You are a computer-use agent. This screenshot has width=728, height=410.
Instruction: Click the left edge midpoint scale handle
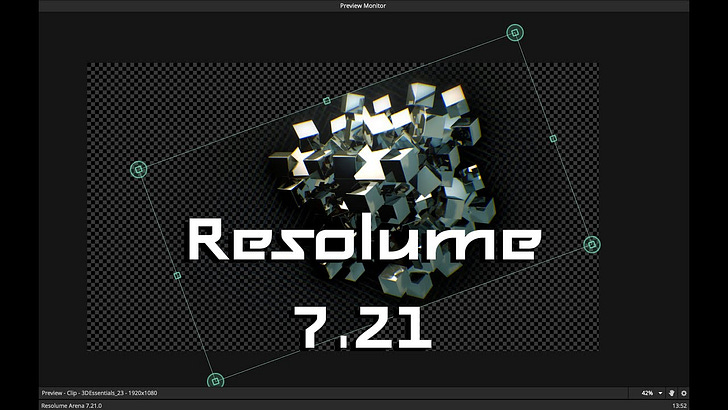pyautogui.click(x=177, y=276)
